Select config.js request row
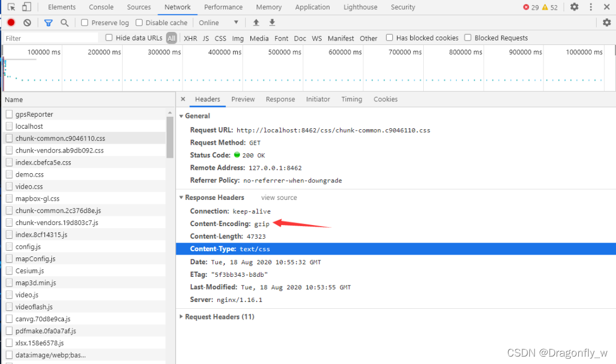 coord(84,247)
